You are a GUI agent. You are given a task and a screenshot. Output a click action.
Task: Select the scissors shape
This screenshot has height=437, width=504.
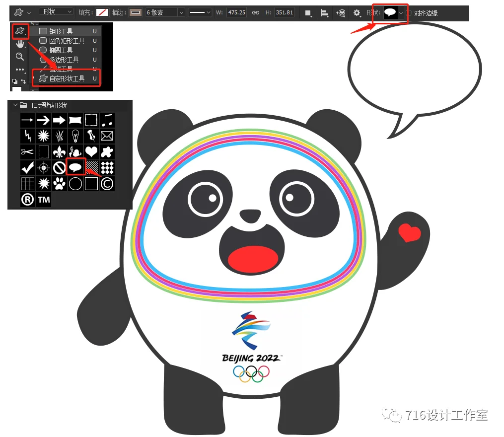27,152
